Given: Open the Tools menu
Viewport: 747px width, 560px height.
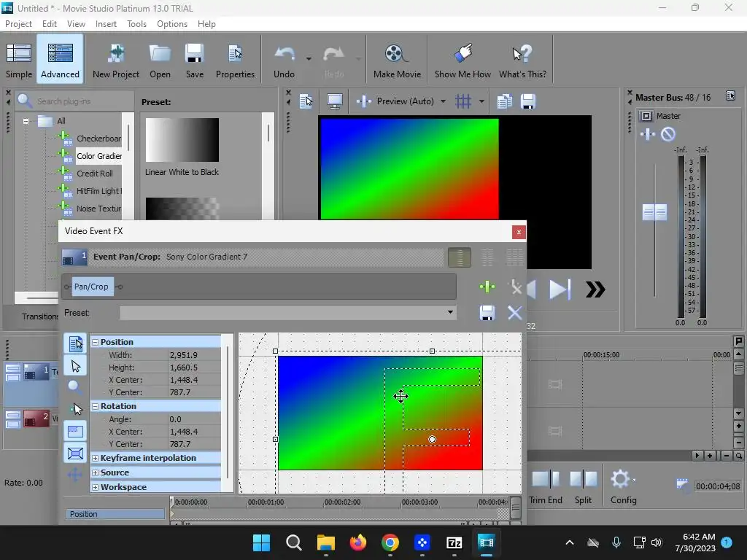Looking at the screenshot, I should (x=136, y=24).
